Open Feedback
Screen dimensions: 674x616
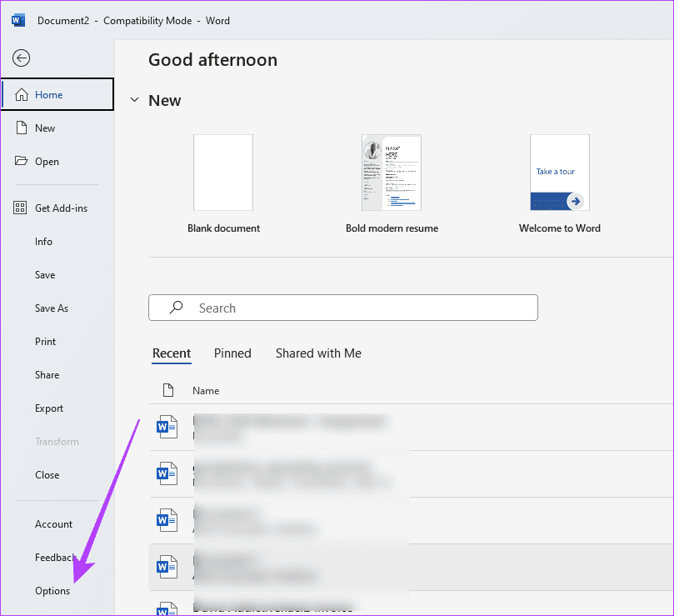coord(57,558)
